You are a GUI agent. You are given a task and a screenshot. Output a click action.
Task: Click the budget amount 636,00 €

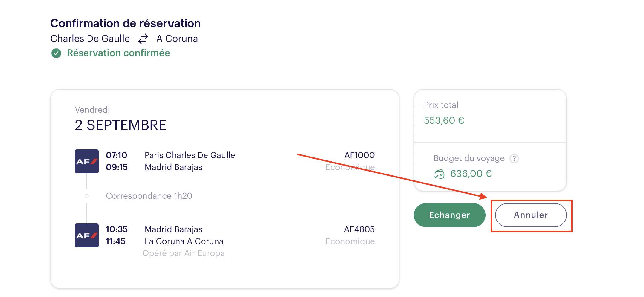471,174
